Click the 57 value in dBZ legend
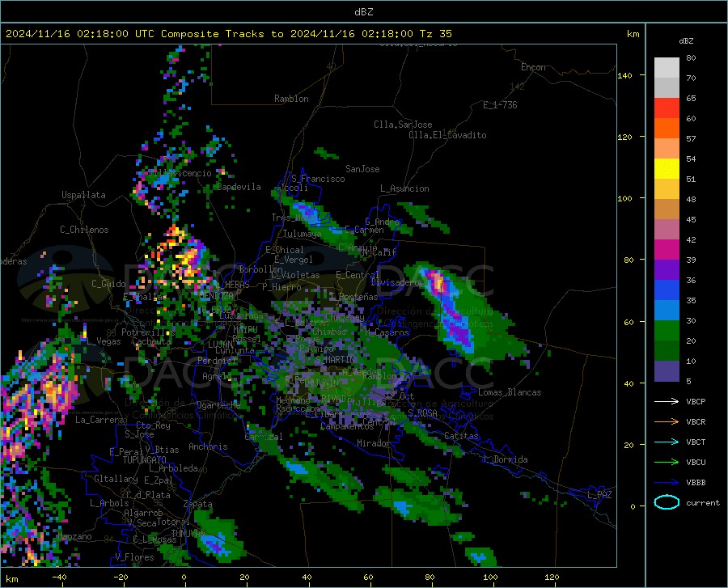The width and height of the screenshot is (728, 588). 691,139
